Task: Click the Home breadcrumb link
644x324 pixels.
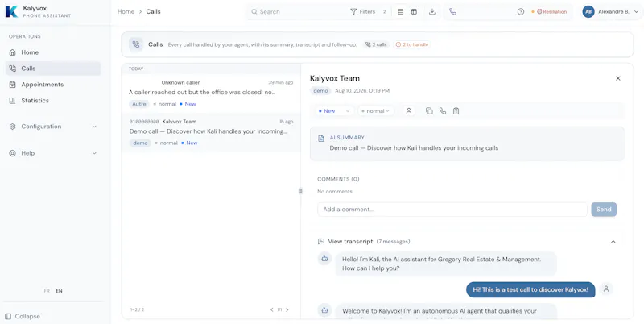Action: (126, 11)
